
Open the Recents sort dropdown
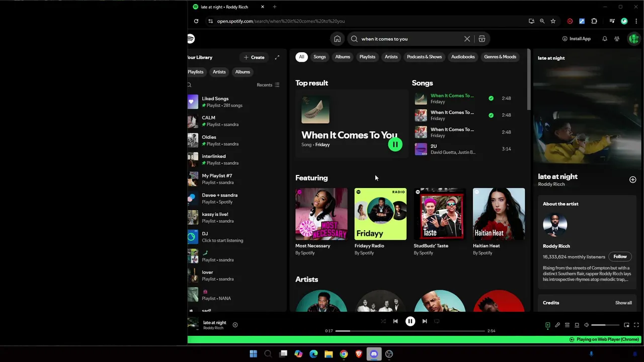pyautogui.click(x=268, y=85)
